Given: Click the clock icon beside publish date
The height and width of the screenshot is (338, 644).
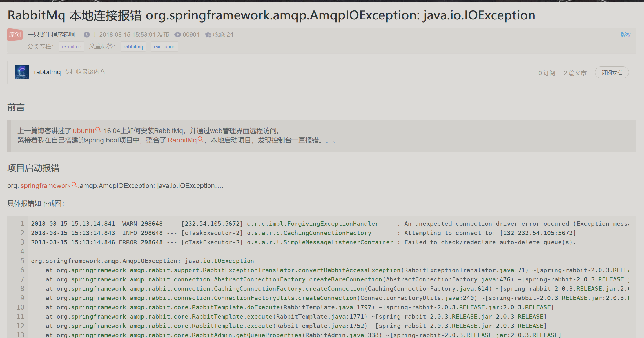Looking at the screenshot, I should [87, 35].
